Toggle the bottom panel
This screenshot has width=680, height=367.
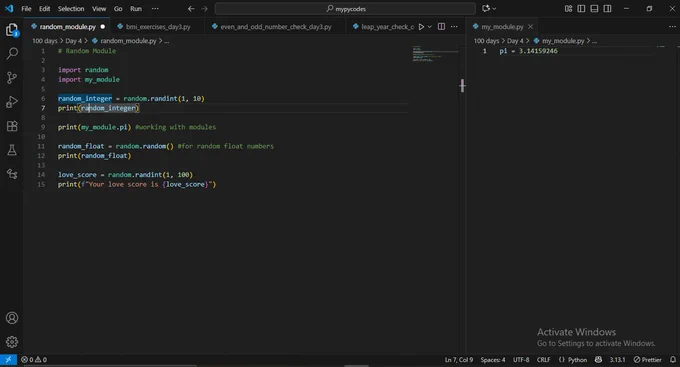(594, 8)
